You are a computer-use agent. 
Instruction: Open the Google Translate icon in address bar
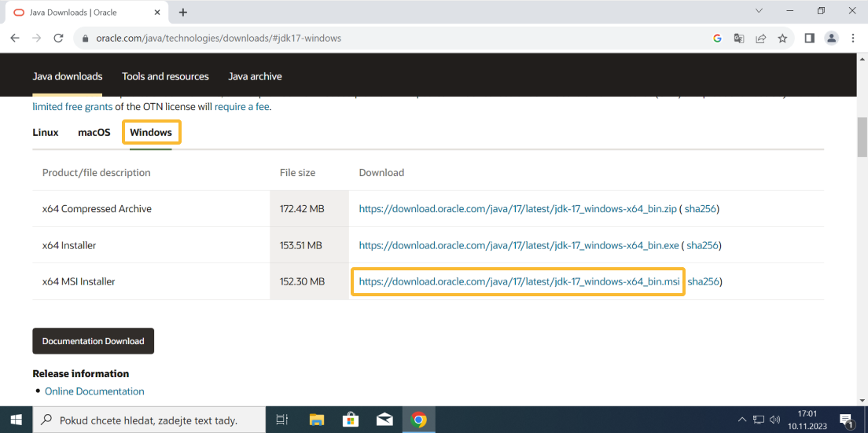[739, 38]
